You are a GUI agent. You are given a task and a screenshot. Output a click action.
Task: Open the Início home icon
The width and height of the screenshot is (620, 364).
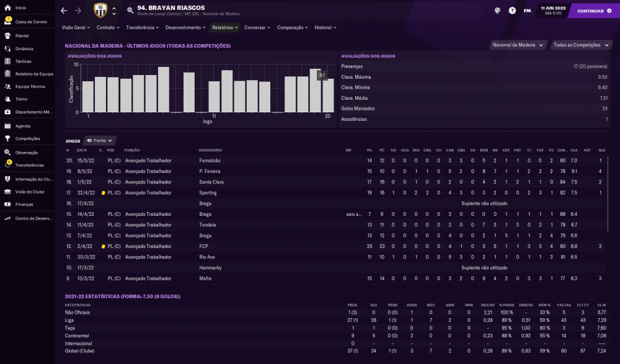[x=7, y=7]
